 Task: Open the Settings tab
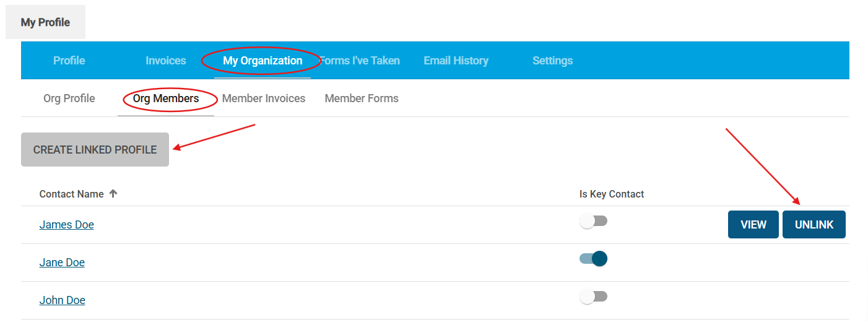(553, 61)
